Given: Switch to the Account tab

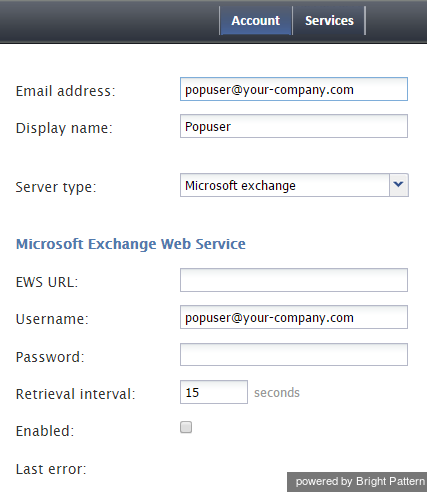Looking at the screenshot, I should pyautogui.click(x=256, y=21).
